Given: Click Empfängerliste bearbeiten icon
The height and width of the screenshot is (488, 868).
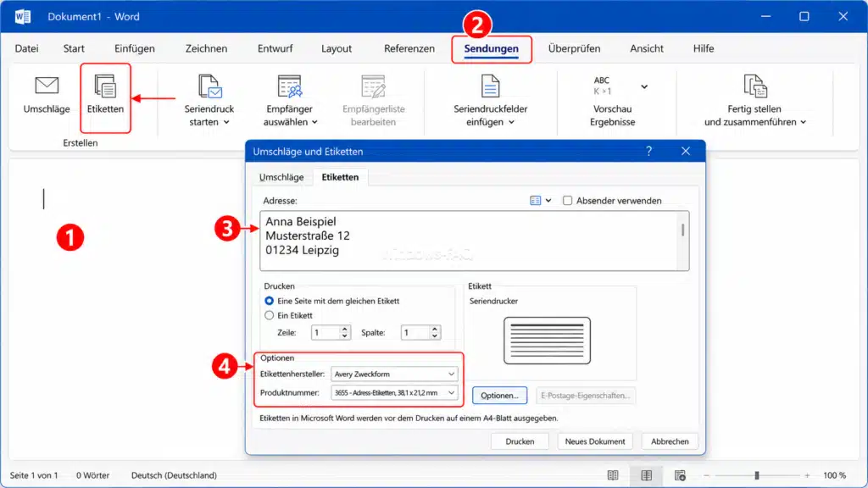Looking at the screenshot, I should coord(373,86).
